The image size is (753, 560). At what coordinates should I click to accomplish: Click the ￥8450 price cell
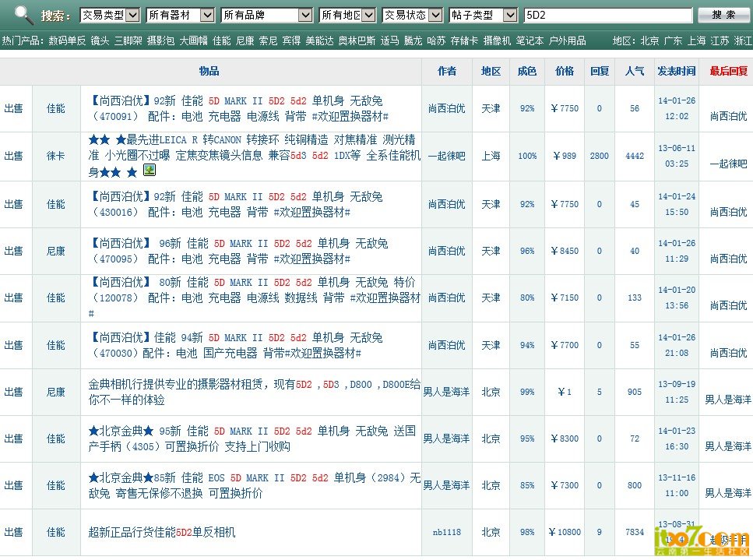click(565, 251)
